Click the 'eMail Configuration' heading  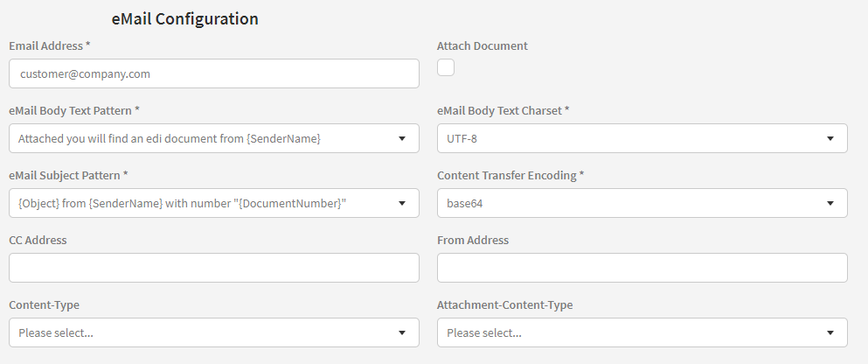(184, 18)
